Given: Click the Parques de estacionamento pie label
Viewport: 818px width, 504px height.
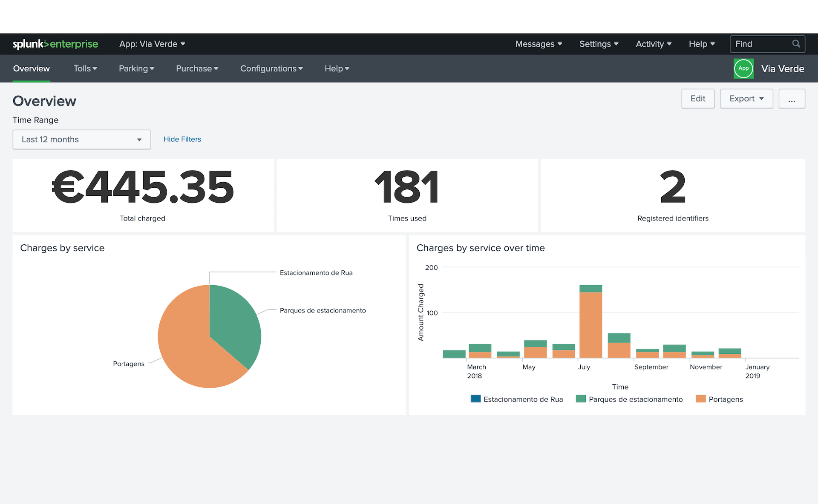Looking at the screenshot, I should click(x=323, y=311).
